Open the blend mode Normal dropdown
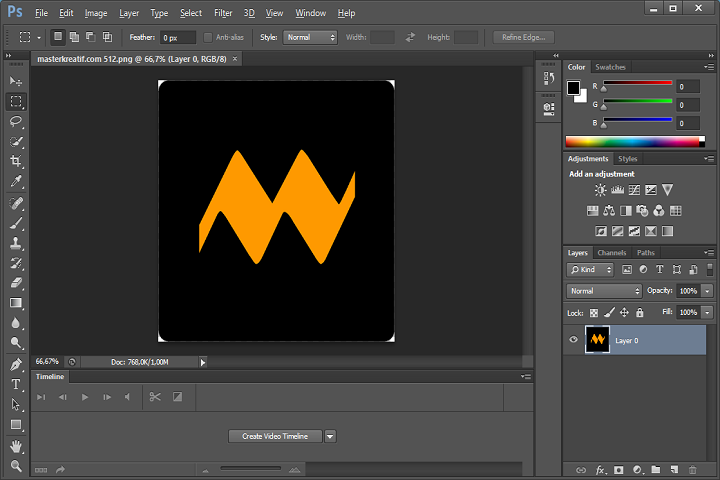Image resolution: width=720 pixels, height=480 pixels. pos(604,291)
